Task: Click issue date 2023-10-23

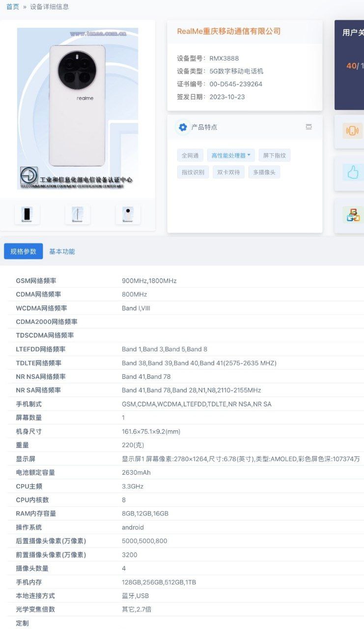Action: coord(227,97)
